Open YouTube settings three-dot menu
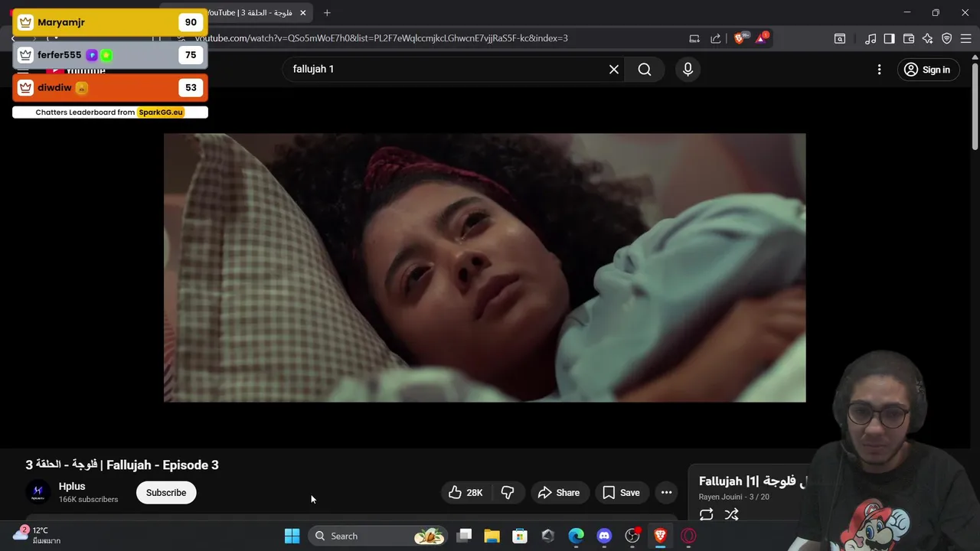Viewport: 980px width, 551px height. click(x=879, y=70)
